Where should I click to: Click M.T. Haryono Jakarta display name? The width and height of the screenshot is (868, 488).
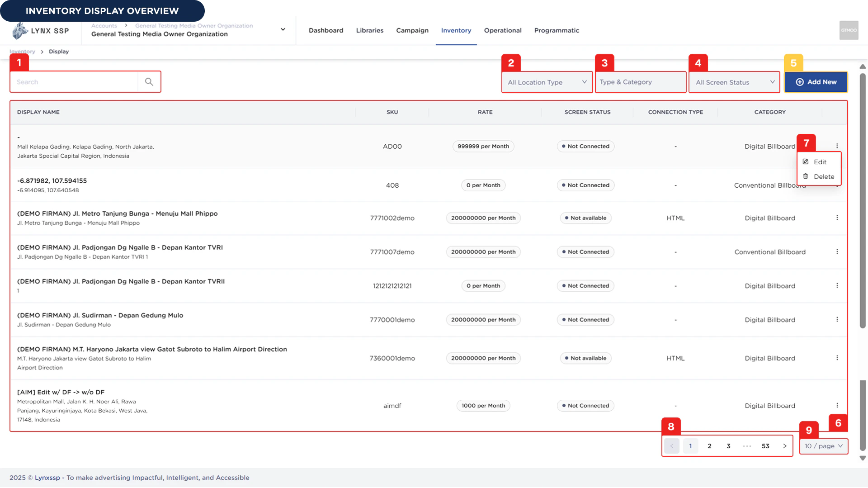point(152,349)
